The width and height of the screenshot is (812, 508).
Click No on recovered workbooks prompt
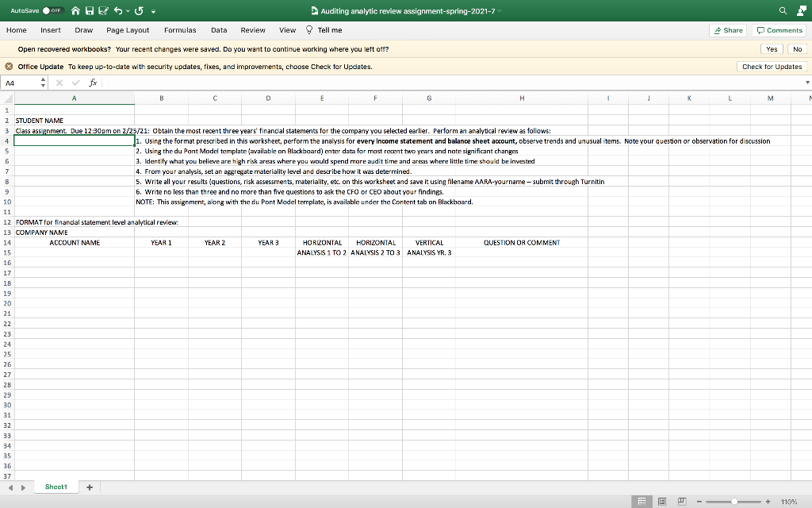[x=798, y=49]
